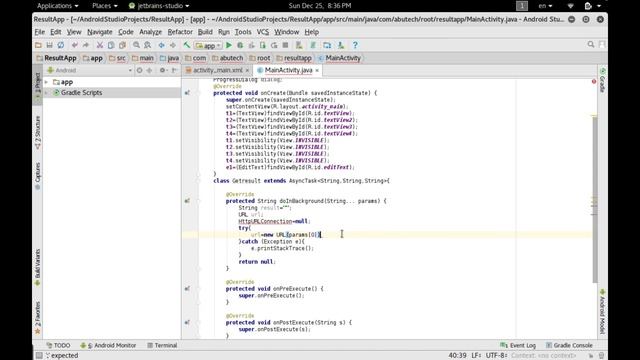This screenshot has height=360, width=640.
Task: Click the system clock Sun Dec 25
Action: pos(320,6)
